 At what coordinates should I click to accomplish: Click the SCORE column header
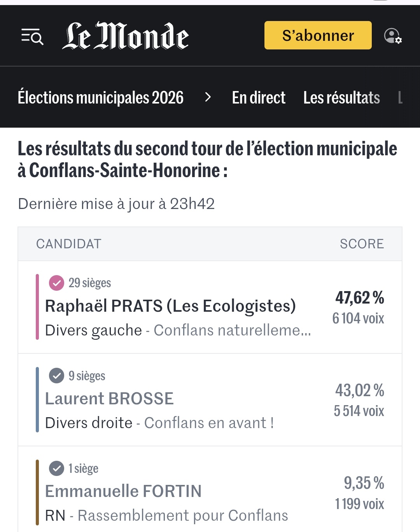click(362, 244)
